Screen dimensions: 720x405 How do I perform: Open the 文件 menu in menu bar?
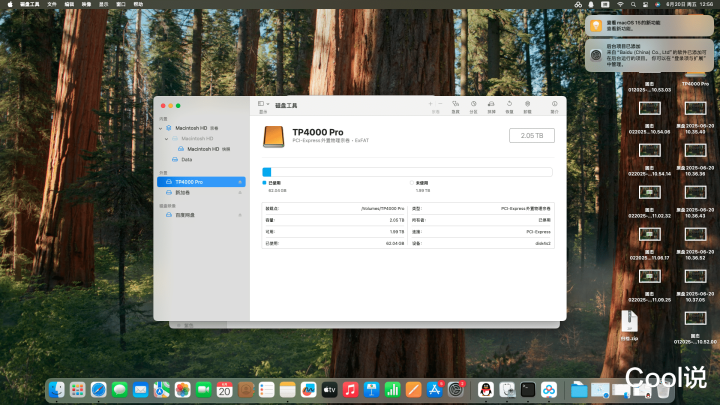coord(52,4)
